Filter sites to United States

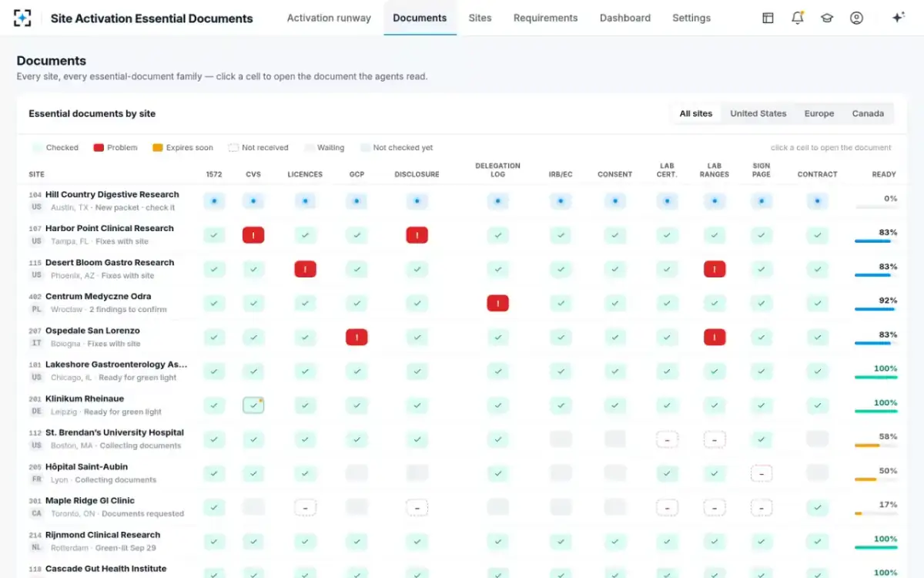point(758,113)
